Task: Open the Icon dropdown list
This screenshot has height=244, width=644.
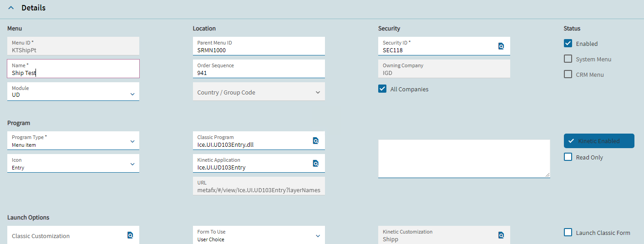Action: (73, 163)
